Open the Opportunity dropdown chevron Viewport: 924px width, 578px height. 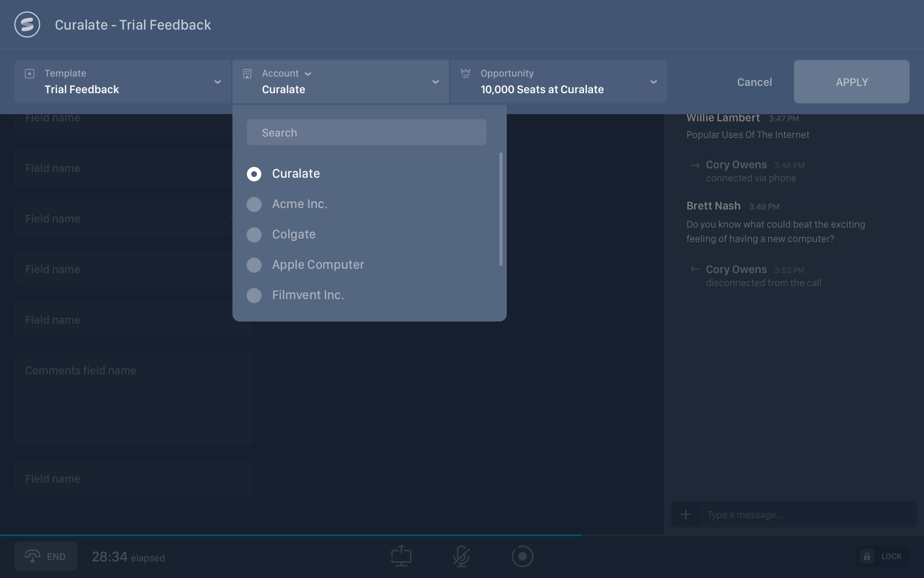click(653, 82)
